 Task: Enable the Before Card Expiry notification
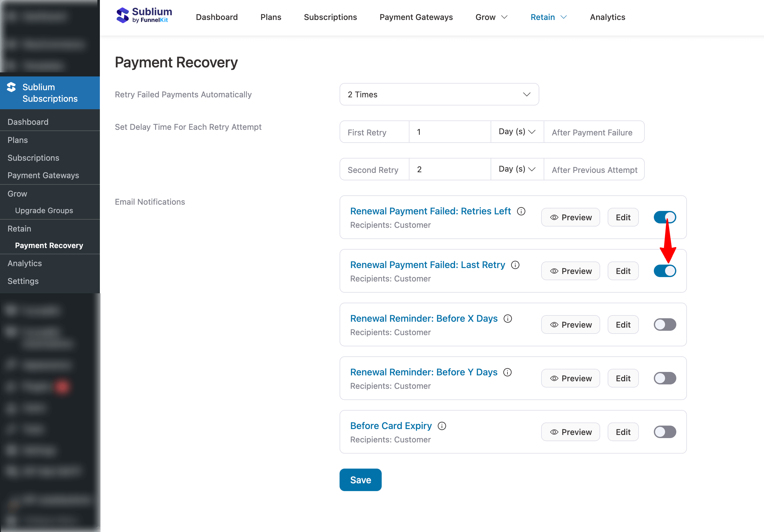664,432
